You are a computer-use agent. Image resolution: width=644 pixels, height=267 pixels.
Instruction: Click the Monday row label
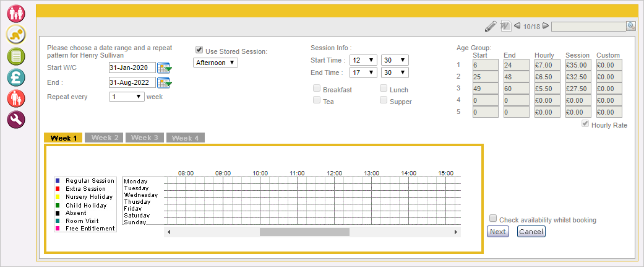click(135, 182)
